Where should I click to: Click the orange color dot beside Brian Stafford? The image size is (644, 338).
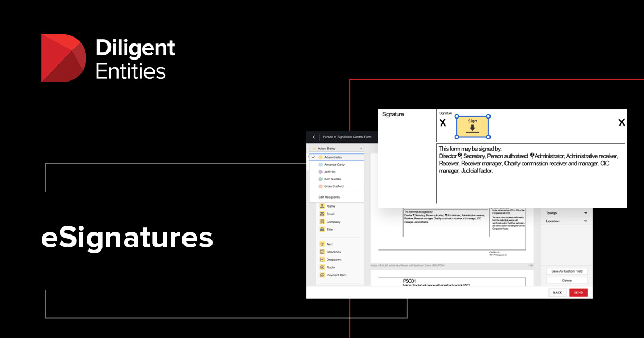coord(320,186)
